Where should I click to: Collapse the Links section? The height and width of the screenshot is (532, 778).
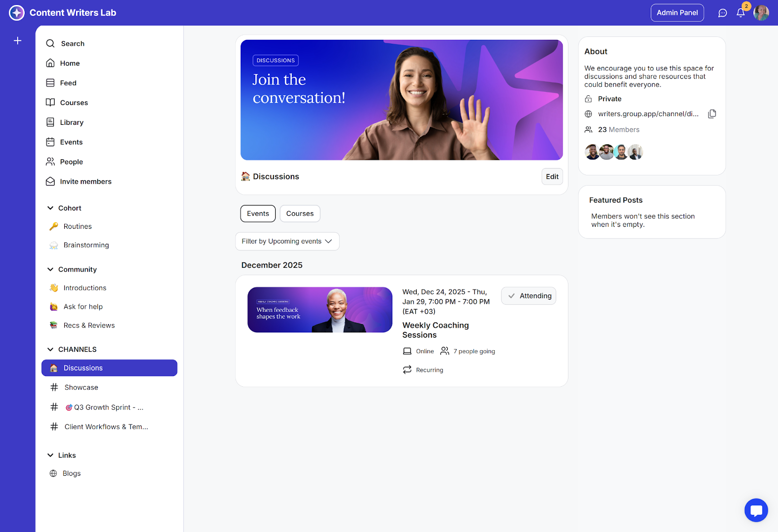click(x=50, y=455)
